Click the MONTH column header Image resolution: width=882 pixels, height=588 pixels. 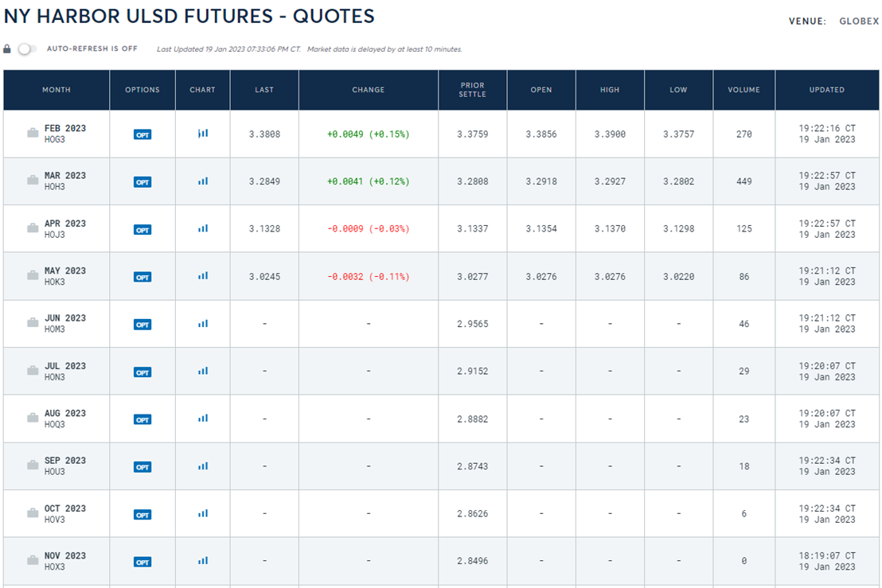point(57,90)
